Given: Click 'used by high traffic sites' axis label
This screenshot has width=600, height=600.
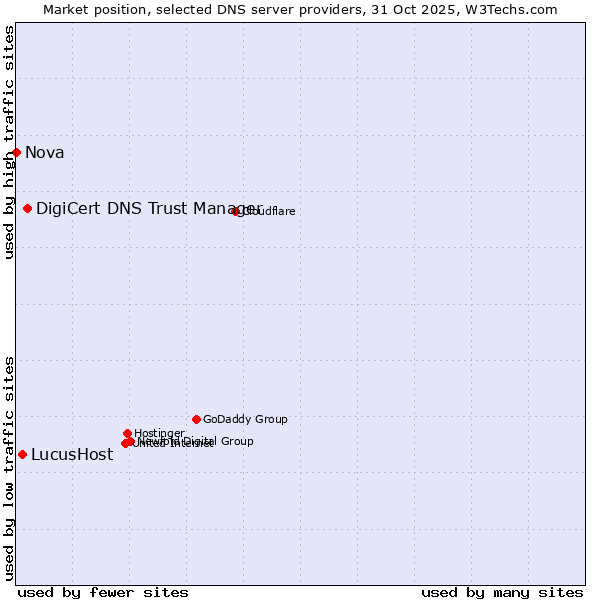Looking at the screenshot, I should (x=9, y=142).
